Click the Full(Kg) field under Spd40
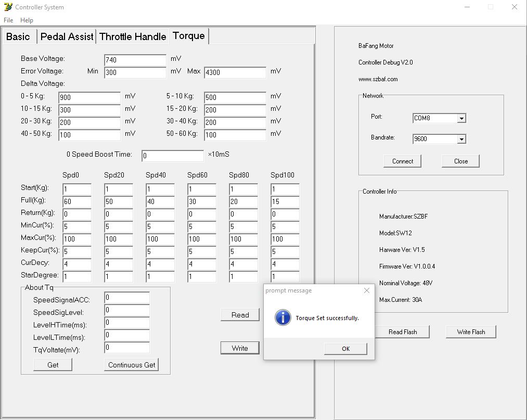 tap(160, 201)
